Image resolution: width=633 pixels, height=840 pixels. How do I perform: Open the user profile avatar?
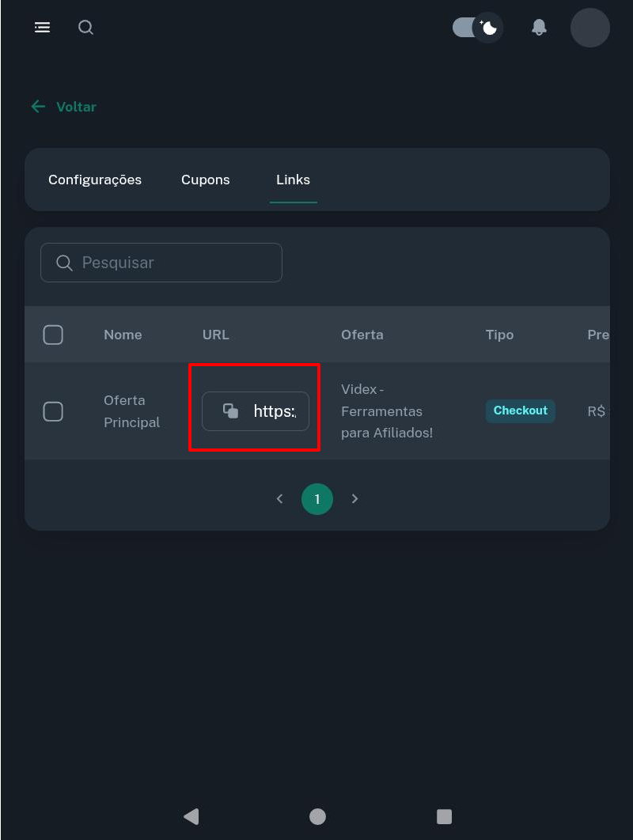click(x=589, y=28)
